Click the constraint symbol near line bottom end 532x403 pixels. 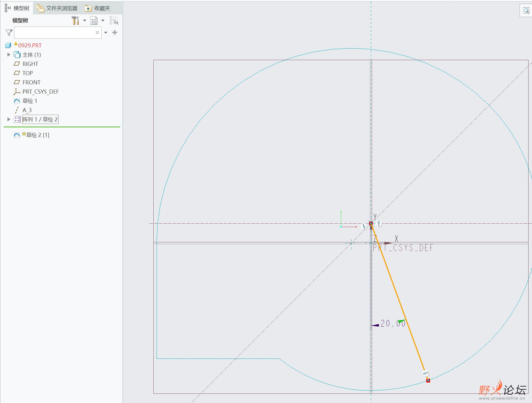pyautogui.click(x=425, y=374)
